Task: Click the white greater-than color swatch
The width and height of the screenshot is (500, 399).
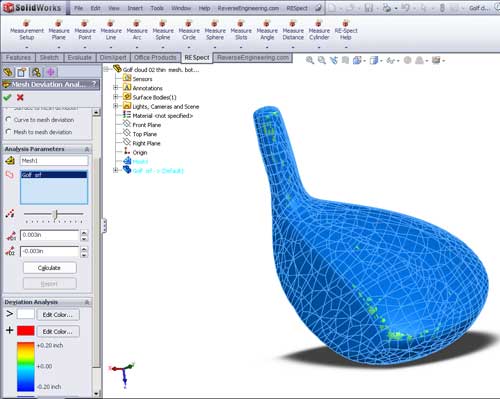Action: (x=26, y=314)
